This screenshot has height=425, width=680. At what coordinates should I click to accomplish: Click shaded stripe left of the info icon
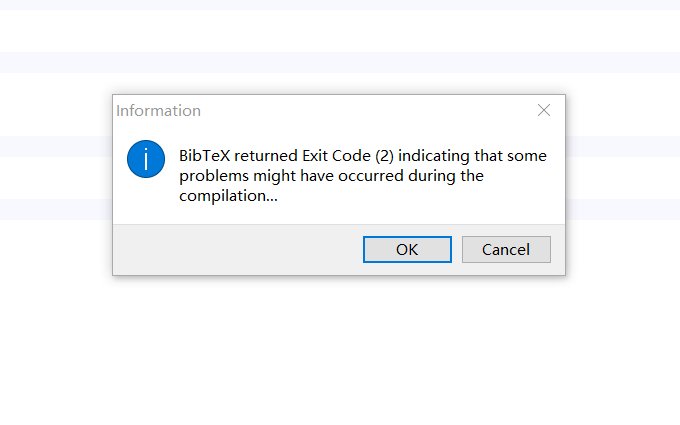tap(55, 146)
